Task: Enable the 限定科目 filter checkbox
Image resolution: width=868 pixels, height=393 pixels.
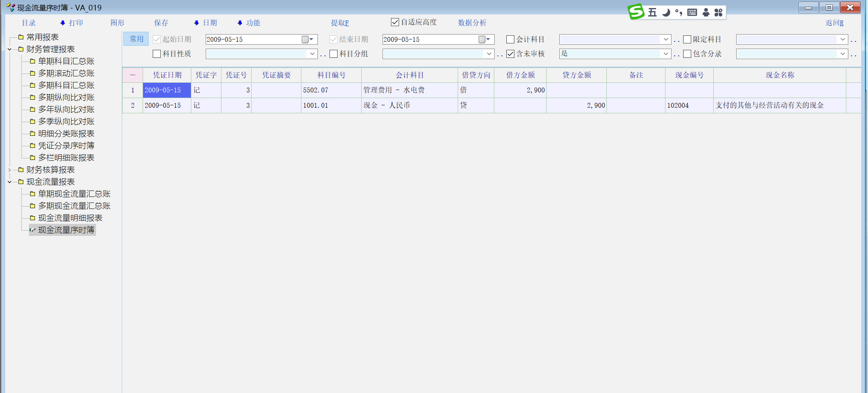Action: point(687,39)
